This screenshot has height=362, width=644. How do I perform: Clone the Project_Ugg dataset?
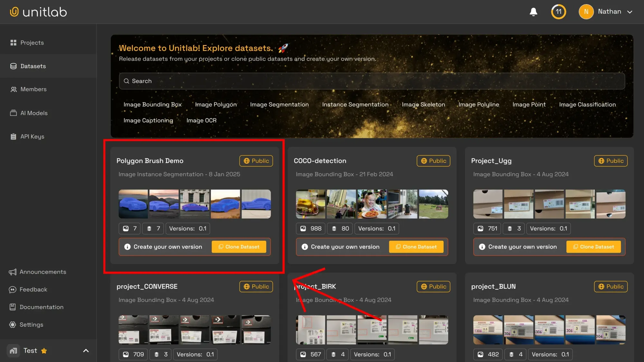(593, 247)
